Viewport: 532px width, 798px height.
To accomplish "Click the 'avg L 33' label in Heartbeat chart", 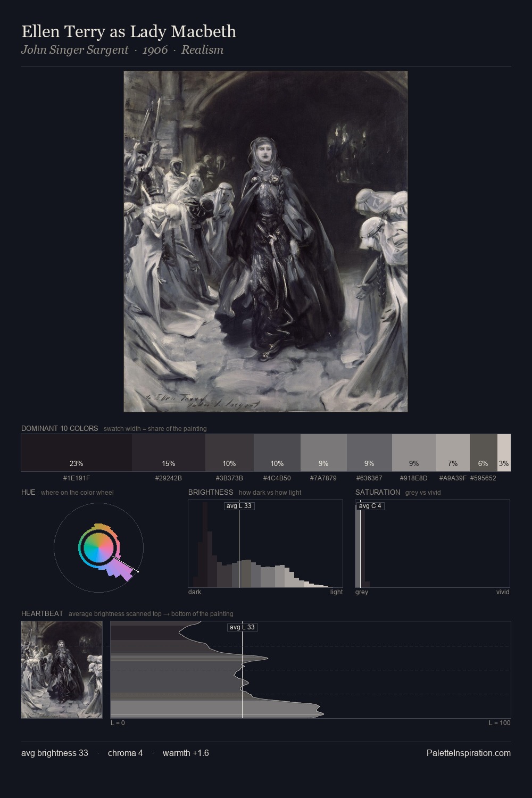I will pos(243,627).
